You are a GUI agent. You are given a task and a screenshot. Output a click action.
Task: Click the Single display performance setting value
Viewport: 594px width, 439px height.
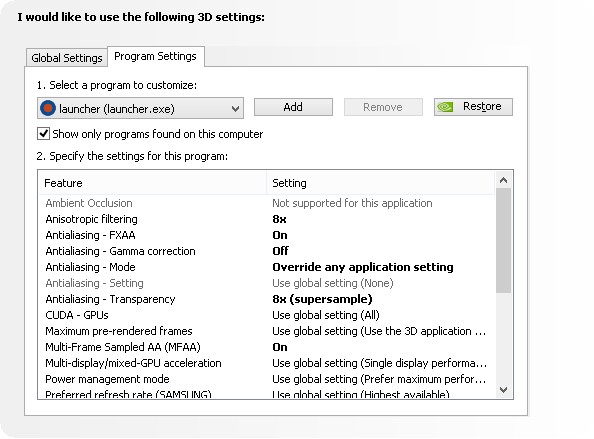pos(379,363)
